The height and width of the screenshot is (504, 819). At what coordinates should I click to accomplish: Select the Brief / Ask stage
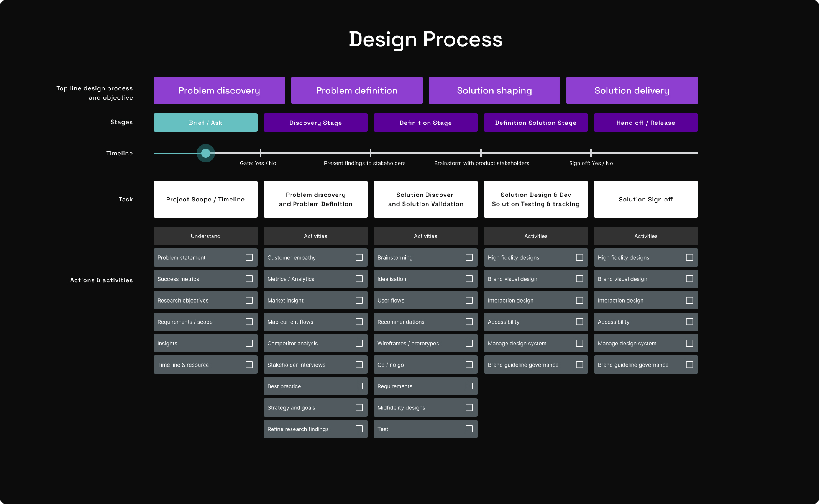pyautogui.click(x=205, y=123)
